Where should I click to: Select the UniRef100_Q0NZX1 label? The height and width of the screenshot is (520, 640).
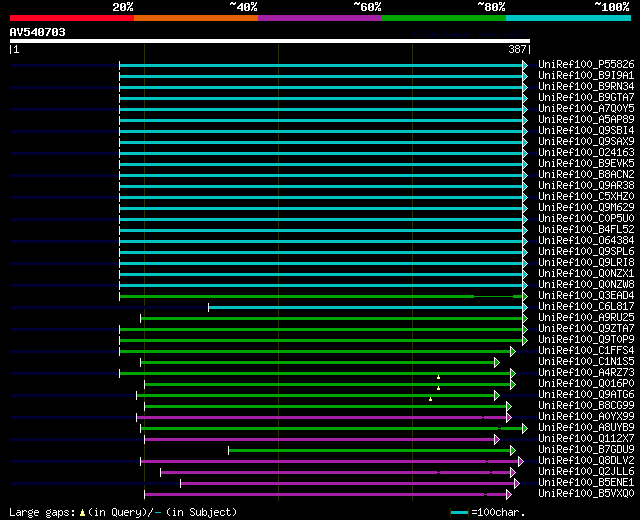pyautogui.click(x=586, y=274)
